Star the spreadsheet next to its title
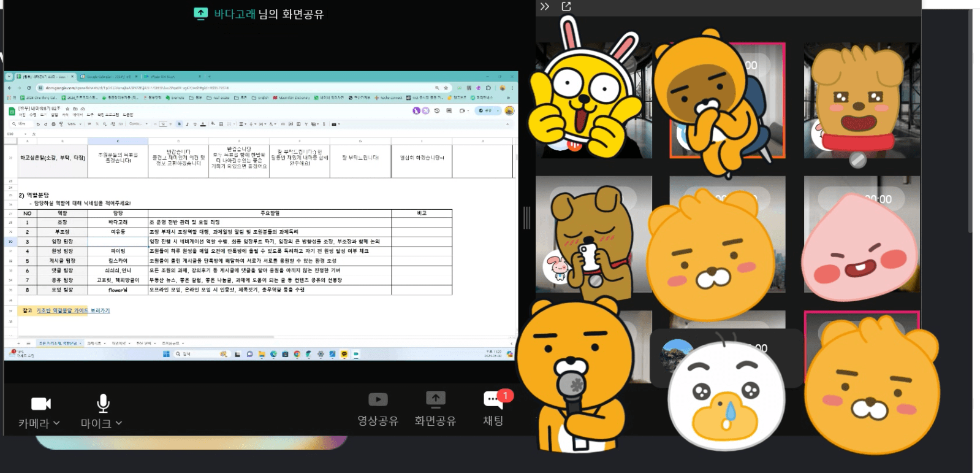The image size is (980, 473). click(x=67, y=109)
